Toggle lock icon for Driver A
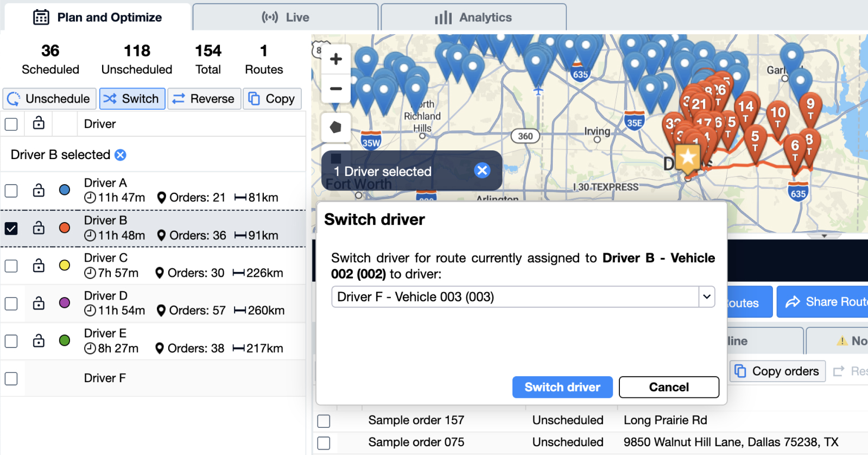Image resolution: width=868 pixels, height=455 pixels. pos(39,191)
